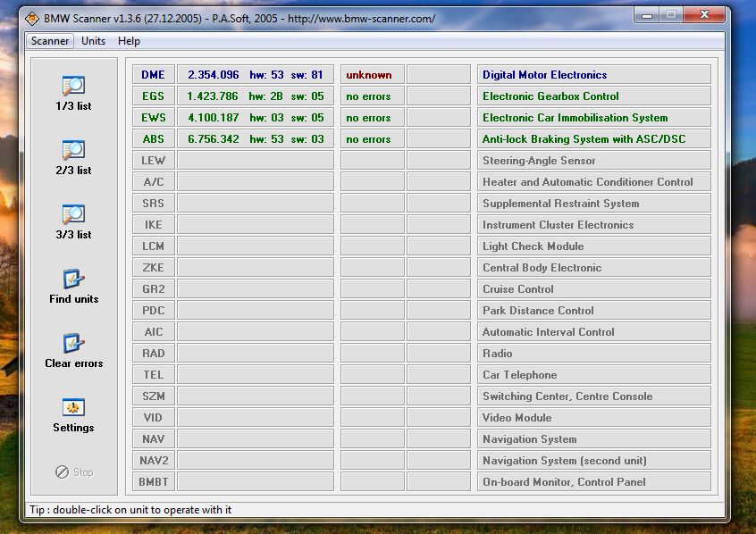Click the Steering-Angle Sensor description

[x=594, y=161]
